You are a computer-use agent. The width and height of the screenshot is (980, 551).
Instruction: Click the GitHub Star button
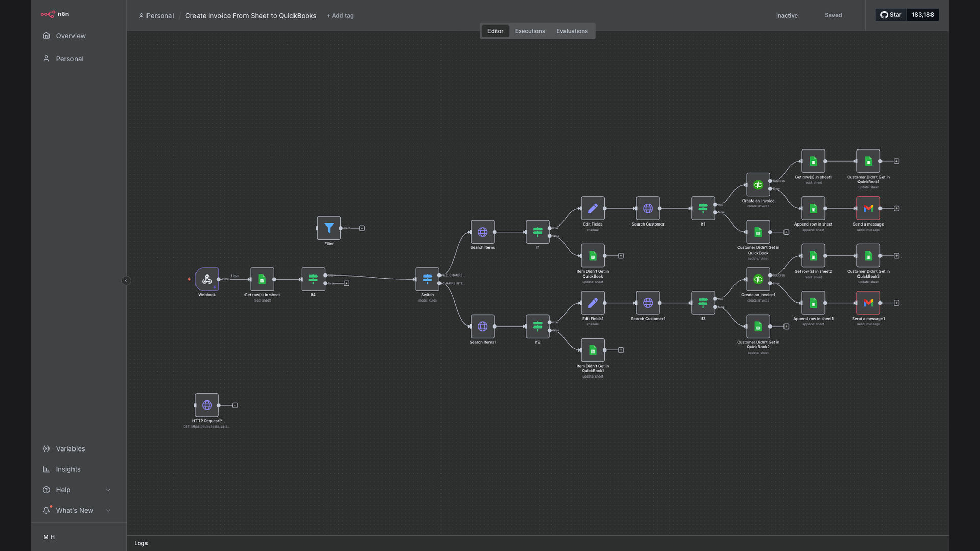pos(891,15)
